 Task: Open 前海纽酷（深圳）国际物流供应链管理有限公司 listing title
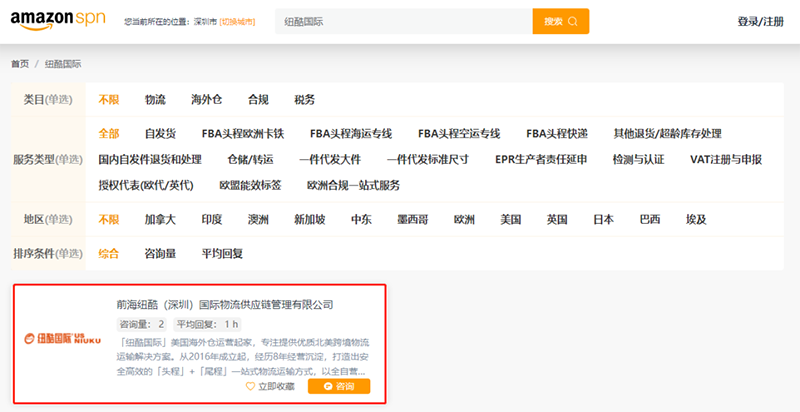[x=225, y=304]
